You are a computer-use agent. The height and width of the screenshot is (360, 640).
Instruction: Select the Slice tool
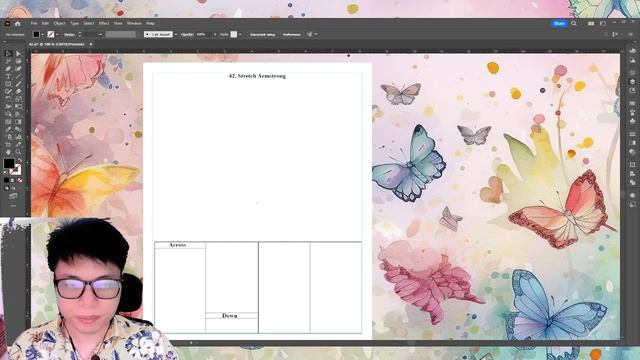[18, 144]
